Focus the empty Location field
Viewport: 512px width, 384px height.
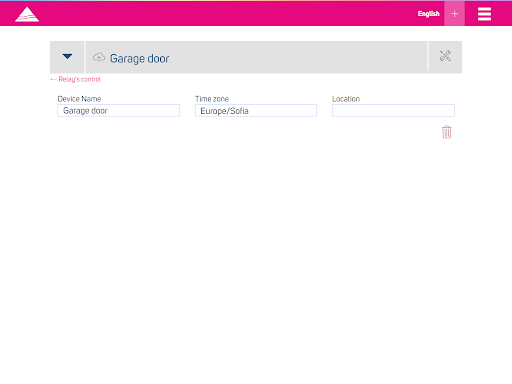pyautogui.click(x=393, y=111)
